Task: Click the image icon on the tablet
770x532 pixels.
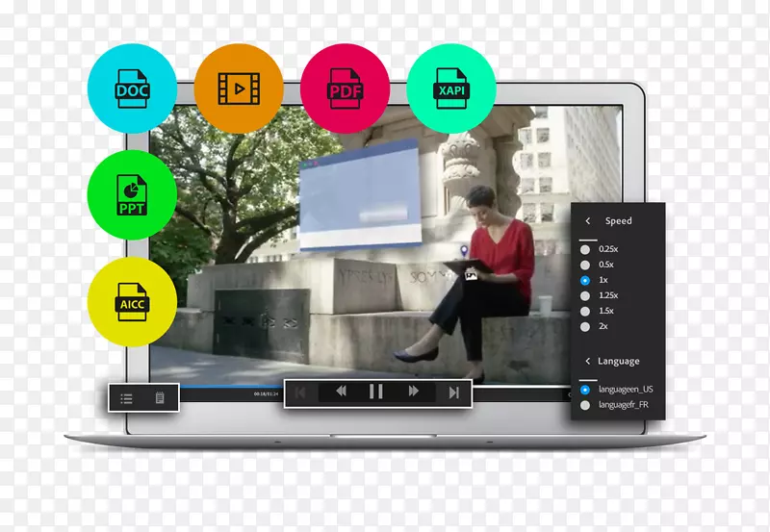Action: click(x=471, y=275)
